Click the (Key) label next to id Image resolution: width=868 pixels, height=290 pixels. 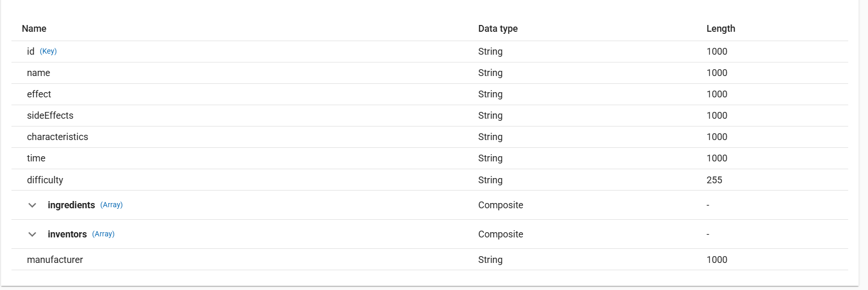[48, 51]
